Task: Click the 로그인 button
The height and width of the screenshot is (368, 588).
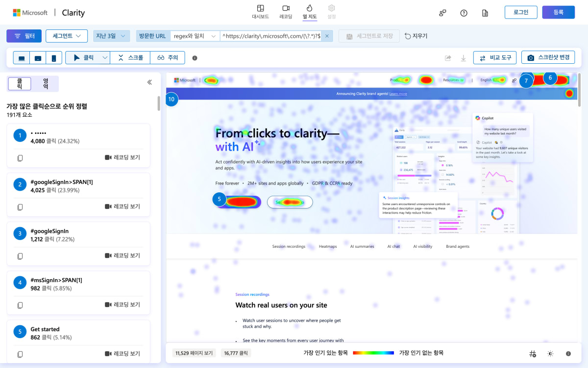Action: (521, 12)
